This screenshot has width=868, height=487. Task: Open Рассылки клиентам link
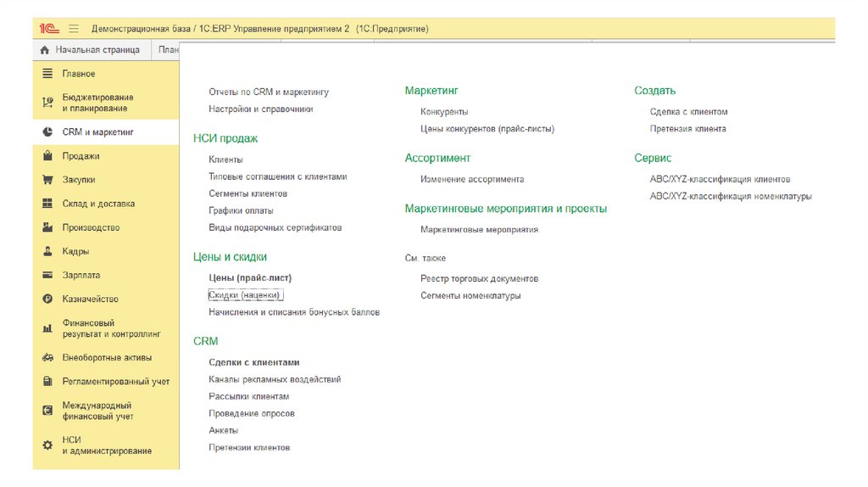(x=249, y=397)
